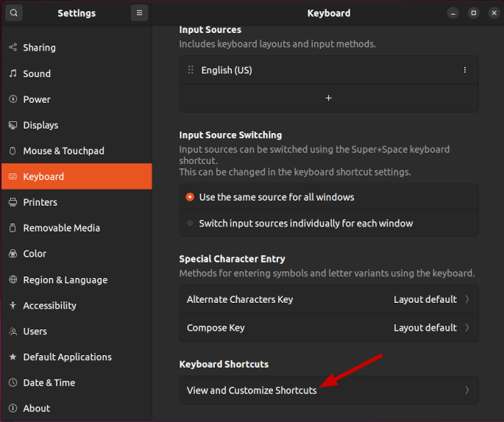The width and height of the screenshot is (504, 422).
Task: Click the Power icon in sidebar
Action: click(13, 99)
